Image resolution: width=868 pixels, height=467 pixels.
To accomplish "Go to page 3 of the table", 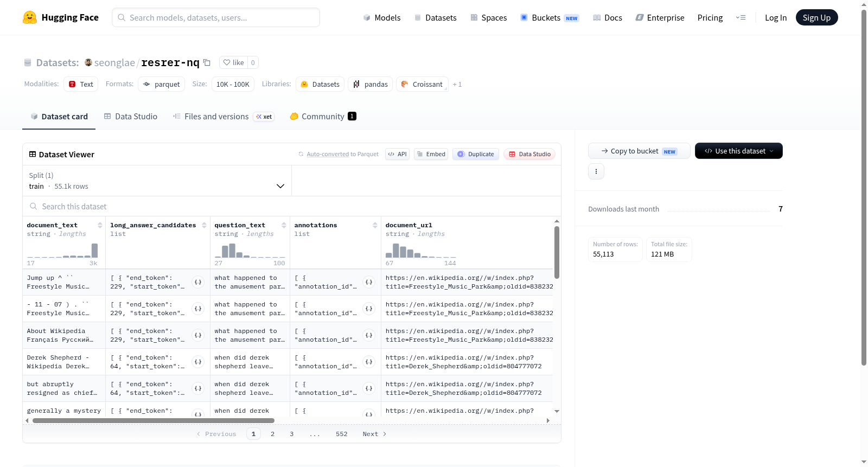I will 291,434.
